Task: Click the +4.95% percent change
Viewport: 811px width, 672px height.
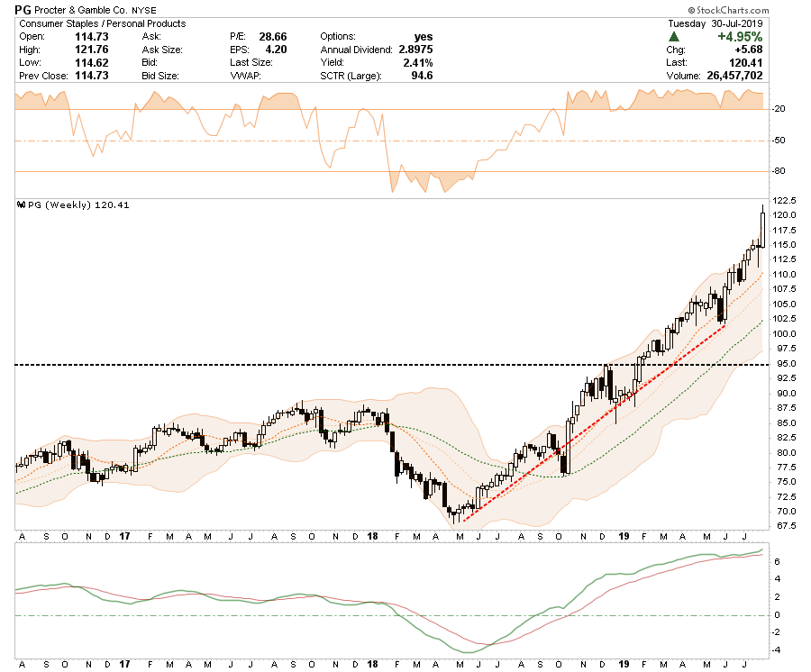Action: pyautogui.click(x=740, y=37)
